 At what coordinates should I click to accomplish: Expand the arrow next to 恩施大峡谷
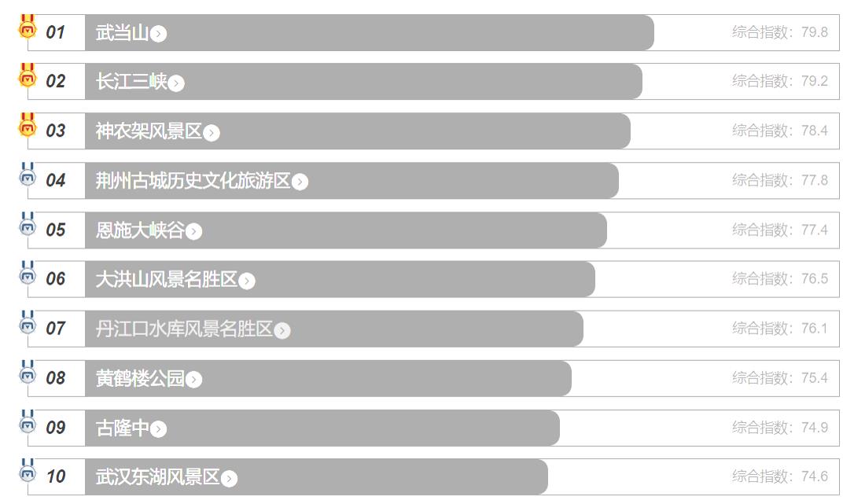(x=193, y=231)
